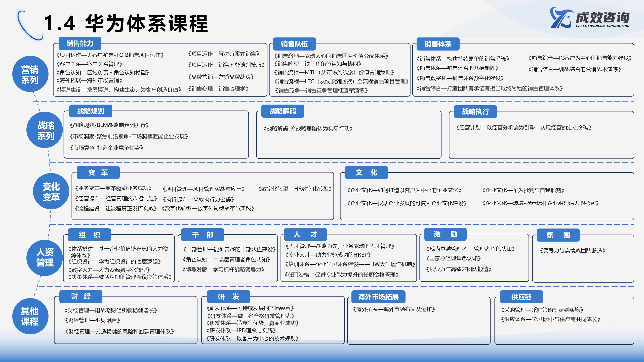Select 《销售综合—训战结合的营销战术演练》
The height and width of the screenshot is (362, 644).
[x=575, y=69]
